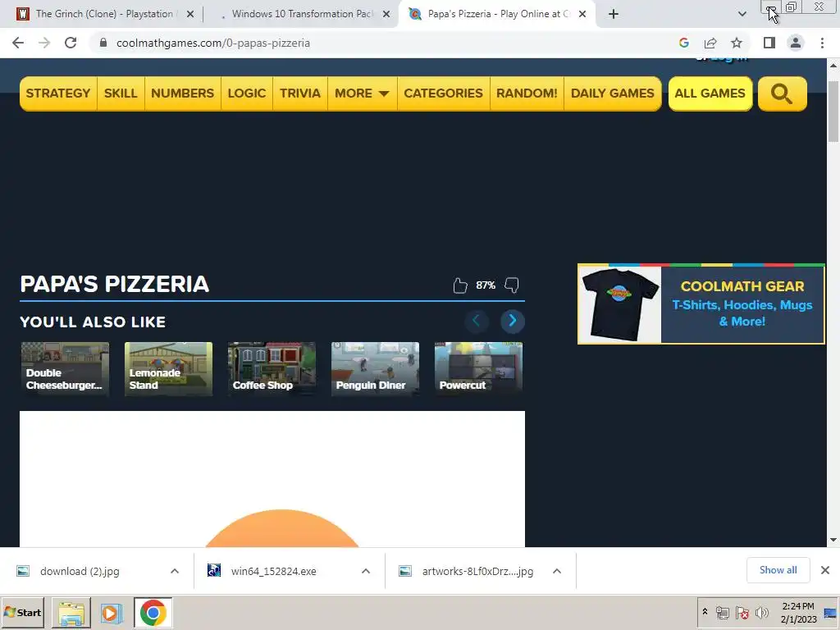Show next You'll Also Like games
The height and width of the screenshot is (630, 840).
point(512,321)
